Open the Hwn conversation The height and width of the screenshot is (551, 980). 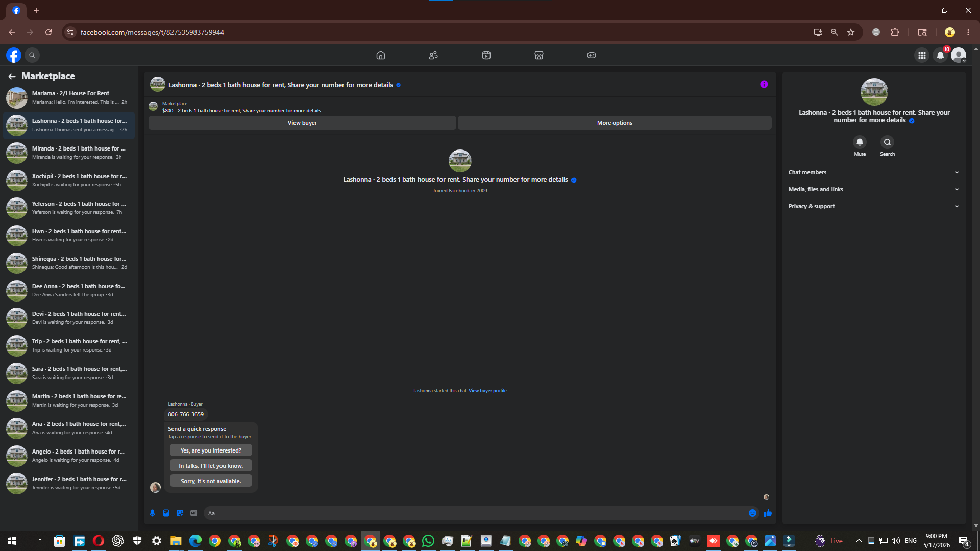click(x=69, y=236)
